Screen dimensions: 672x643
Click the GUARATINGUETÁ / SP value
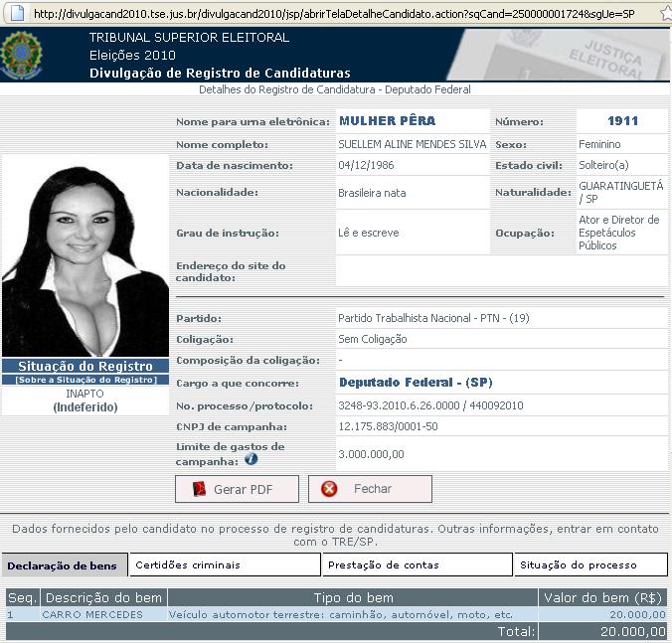[621, 193]
